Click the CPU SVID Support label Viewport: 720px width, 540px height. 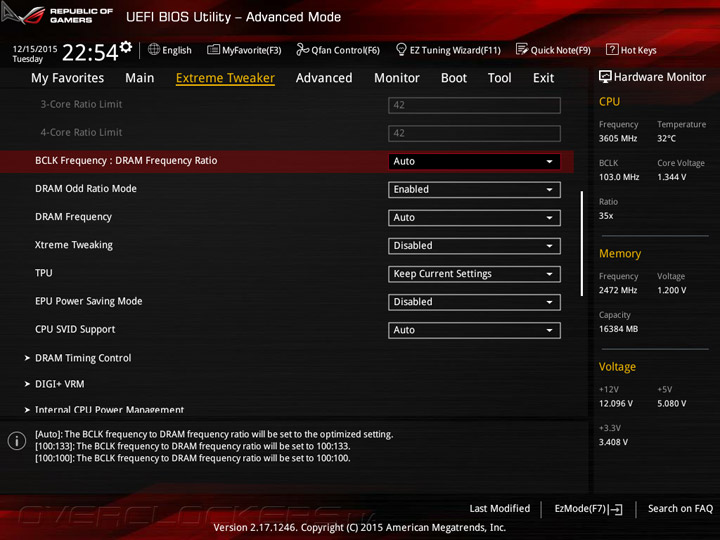pos(75,329)
